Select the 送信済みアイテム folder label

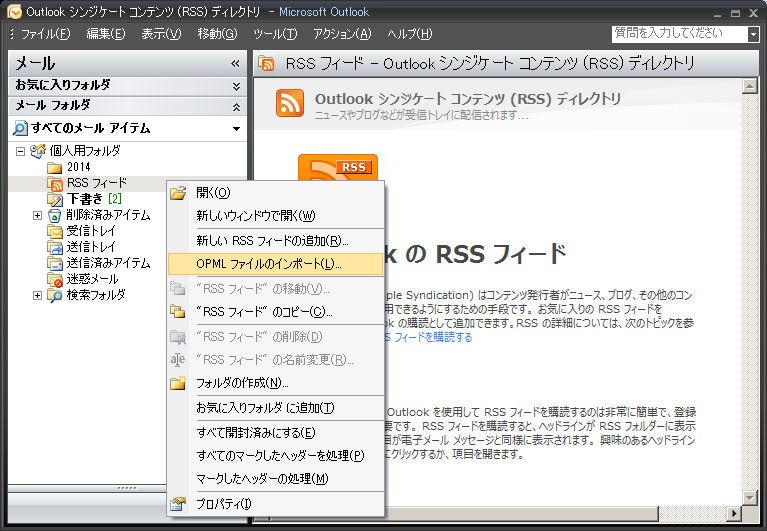[x=108, y=263]
